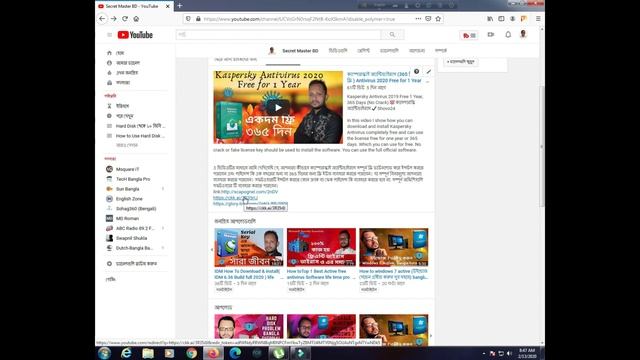Screen dimensions: 640x360
Task: Open the YouTube notifications bell
Action: (508, 35)
